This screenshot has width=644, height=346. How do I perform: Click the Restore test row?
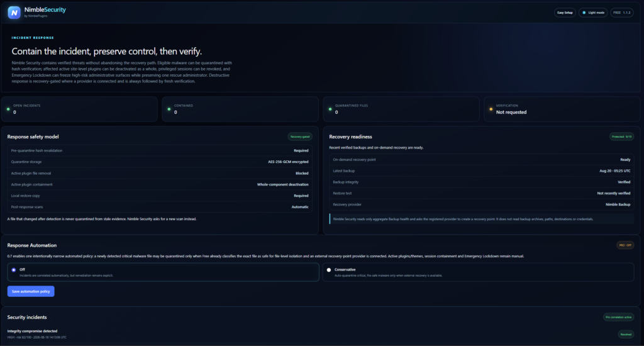(481, 193)
